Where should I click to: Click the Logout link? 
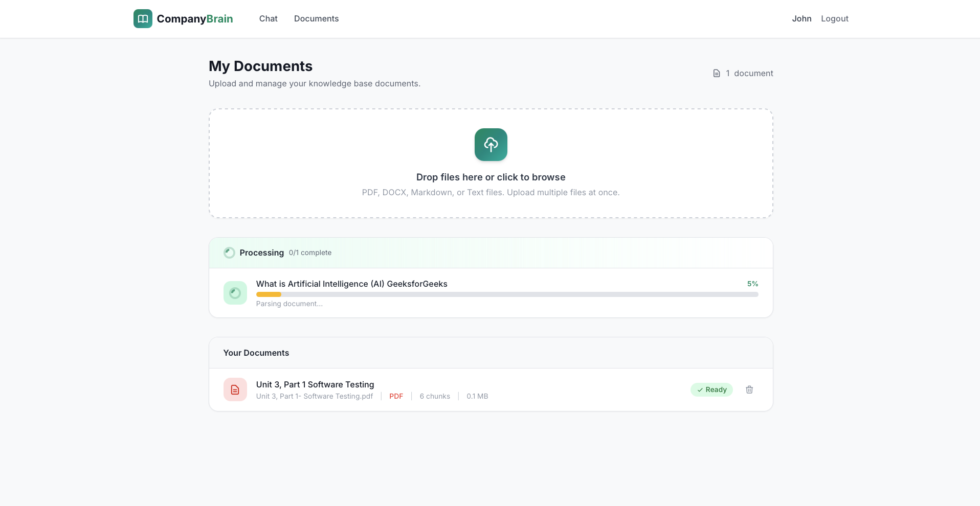835,18
